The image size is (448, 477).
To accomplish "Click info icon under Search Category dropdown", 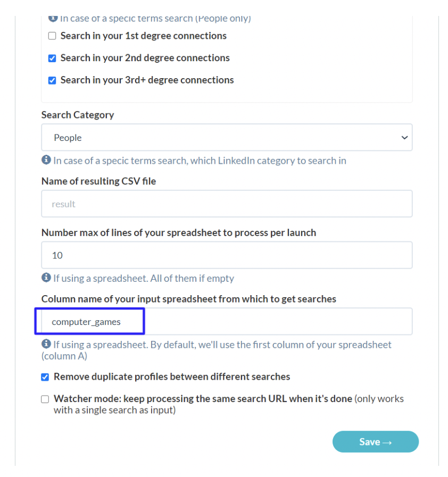I will coord(46,160).
